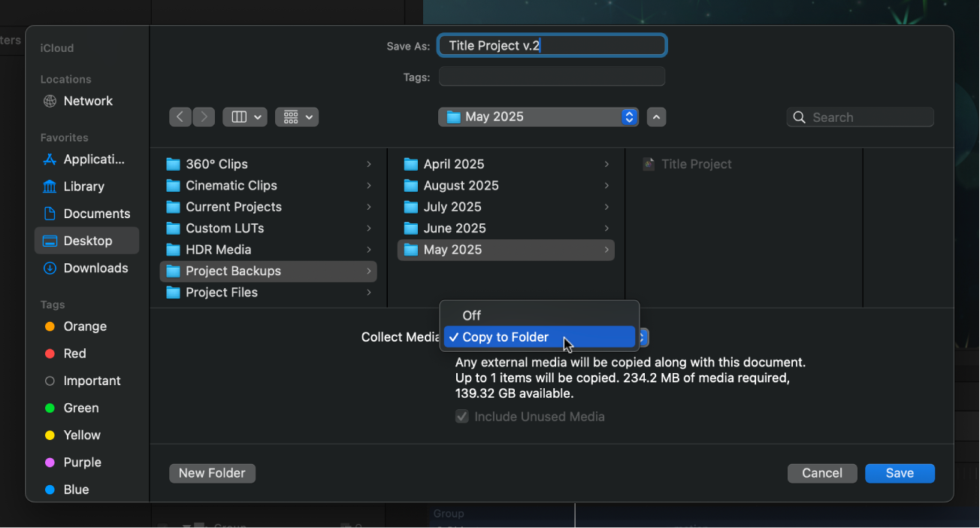Click the New Folder button
Screen dimensions: 980x528
point(212,473)
